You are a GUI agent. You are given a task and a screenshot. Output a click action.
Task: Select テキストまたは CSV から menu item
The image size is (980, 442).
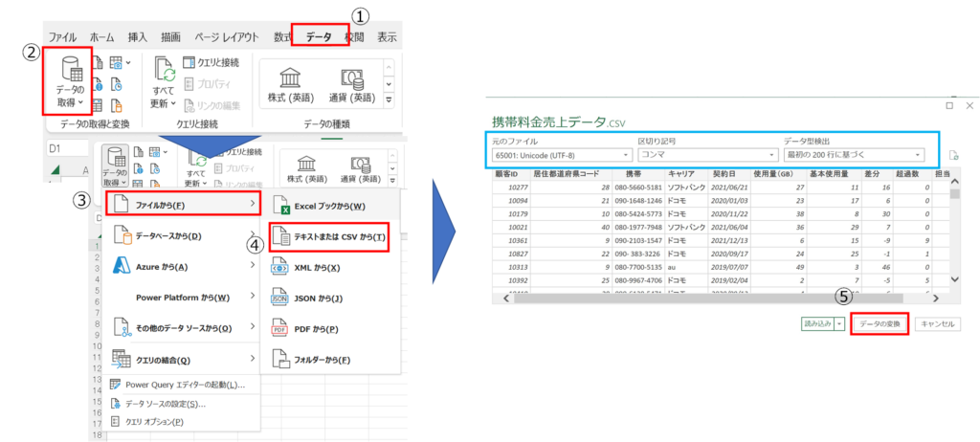327,236
